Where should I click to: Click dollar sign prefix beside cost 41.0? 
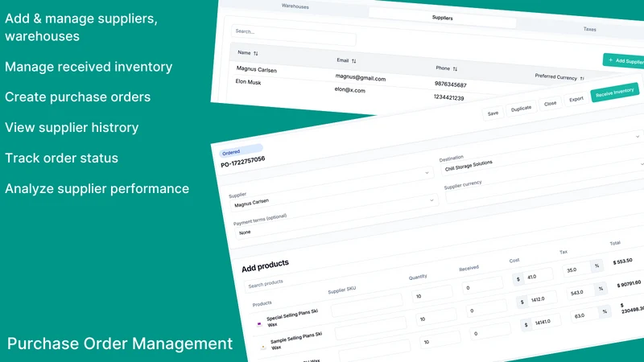[x=518, y=279]
